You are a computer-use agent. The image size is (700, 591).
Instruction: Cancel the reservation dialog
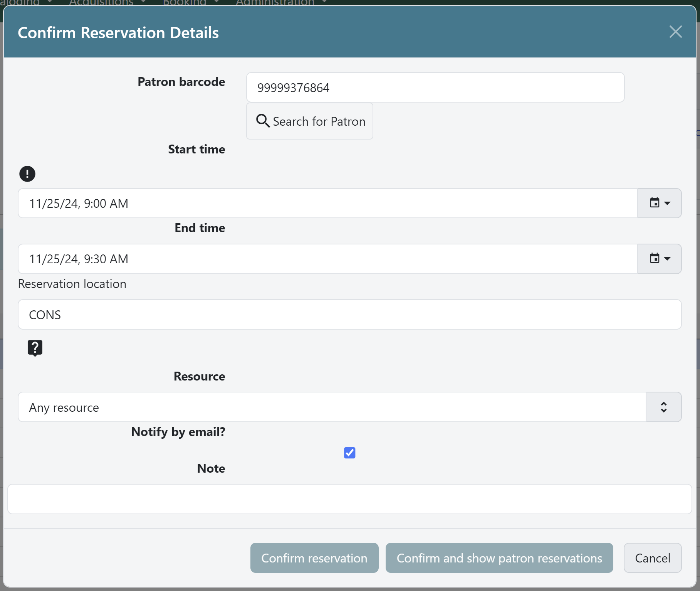(x=652, y=558)
